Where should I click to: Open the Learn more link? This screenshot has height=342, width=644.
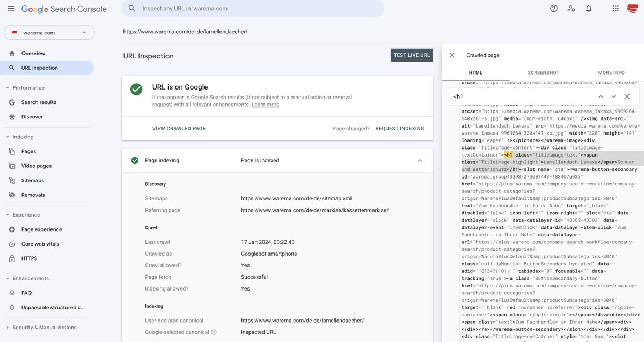point(265,105)
